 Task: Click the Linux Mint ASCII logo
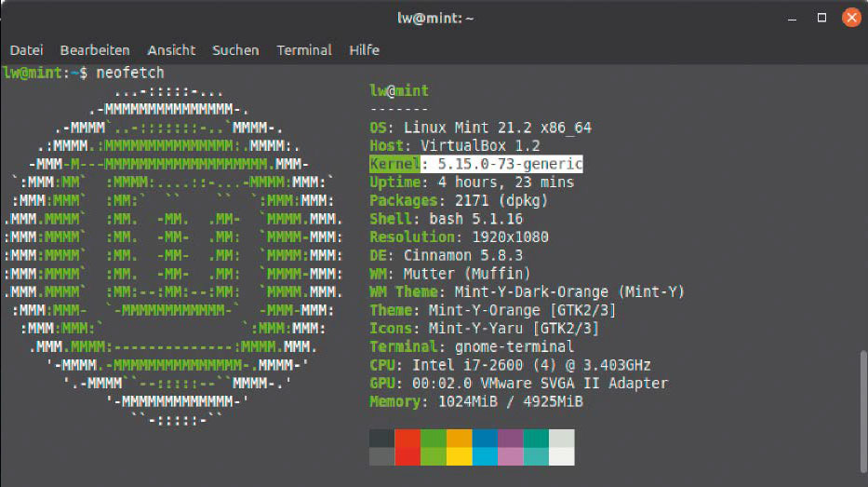point(173,255)
